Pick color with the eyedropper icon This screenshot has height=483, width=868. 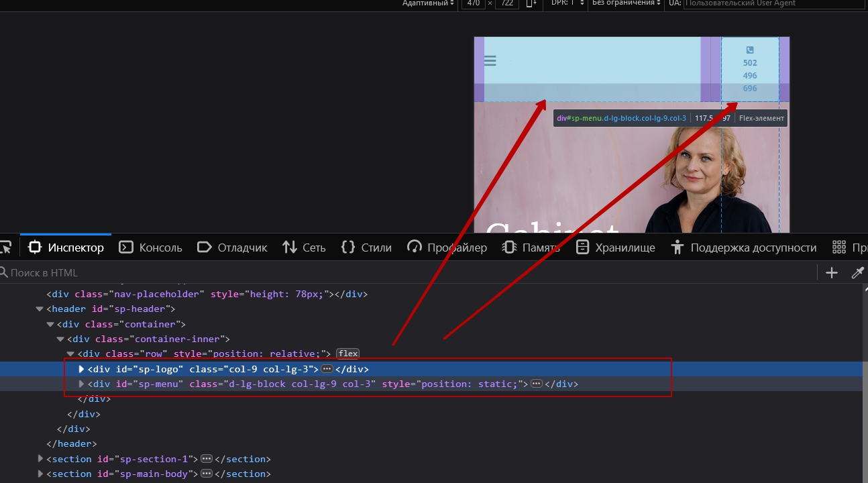coord(857,272)
